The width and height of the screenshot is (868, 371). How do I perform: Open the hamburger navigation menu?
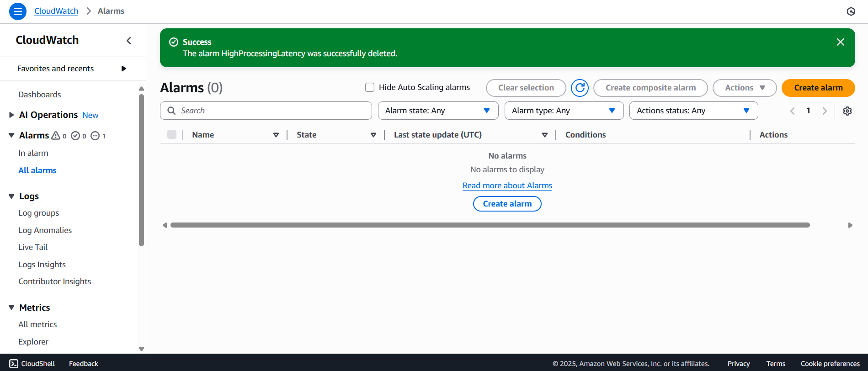tap(17, 11)
